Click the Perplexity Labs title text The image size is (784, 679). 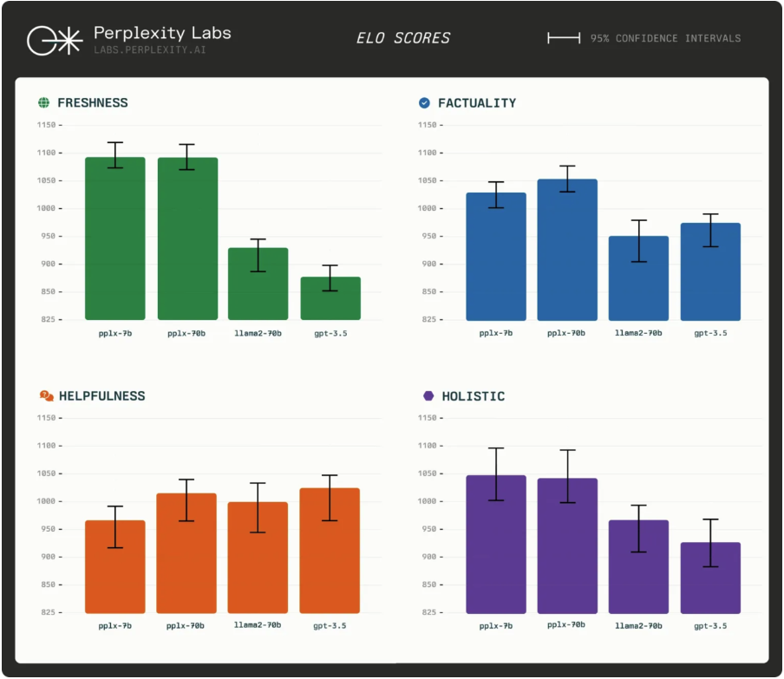(162, 33)
